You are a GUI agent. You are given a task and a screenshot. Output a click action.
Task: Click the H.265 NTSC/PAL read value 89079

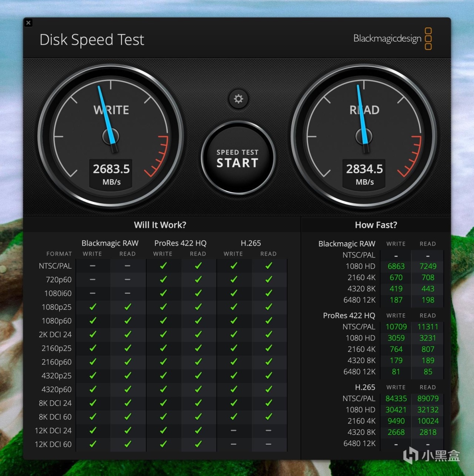coord(428,399)
